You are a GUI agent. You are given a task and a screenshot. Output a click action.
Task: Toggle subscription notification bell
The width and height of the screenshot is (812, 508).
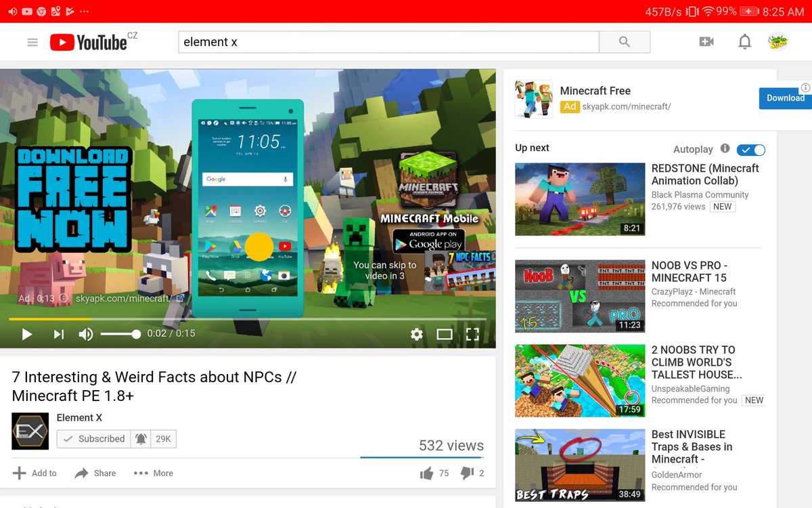pos(141,439)
